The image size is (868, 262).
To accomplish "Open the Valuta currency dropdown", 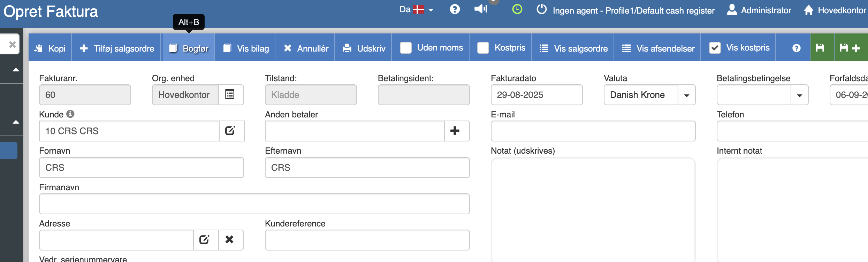I will (686, 95).
